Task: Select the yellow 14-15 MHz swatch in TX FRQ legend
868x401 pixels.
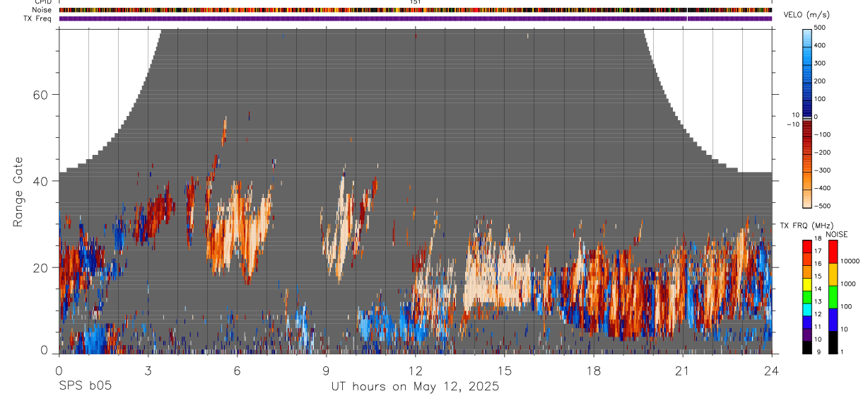Action: 807,284
